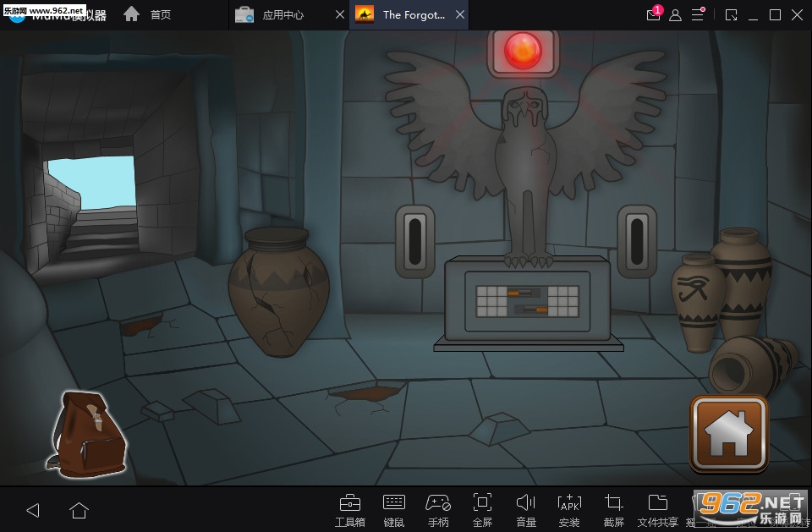Open the user account icon
Viewport: 812px width, 532px height.
click(675, 15)
